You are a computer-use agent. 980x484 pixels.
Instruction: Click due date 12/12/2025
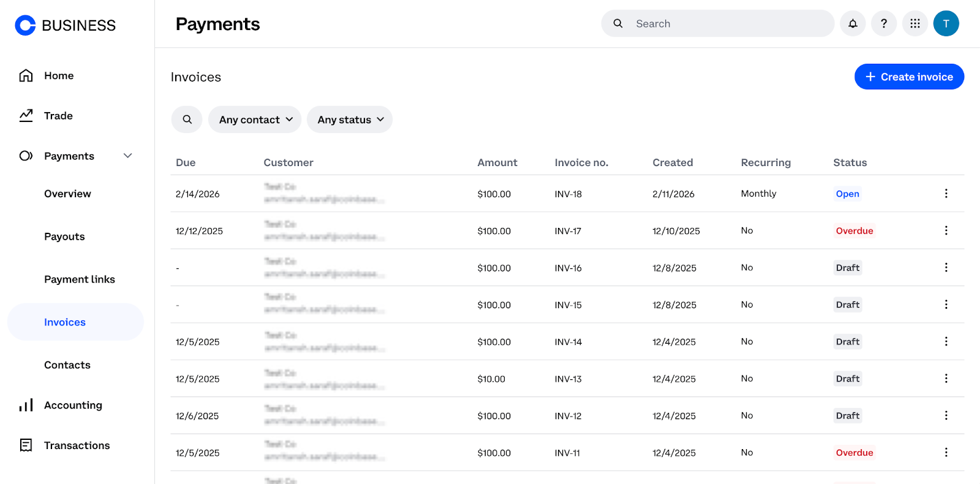pos(199,231)
